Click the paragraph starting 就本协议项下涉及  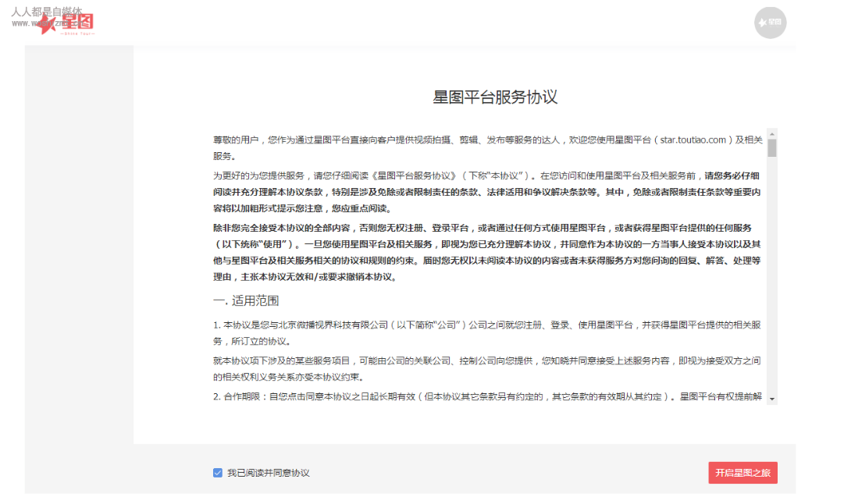tap(487, 369)
